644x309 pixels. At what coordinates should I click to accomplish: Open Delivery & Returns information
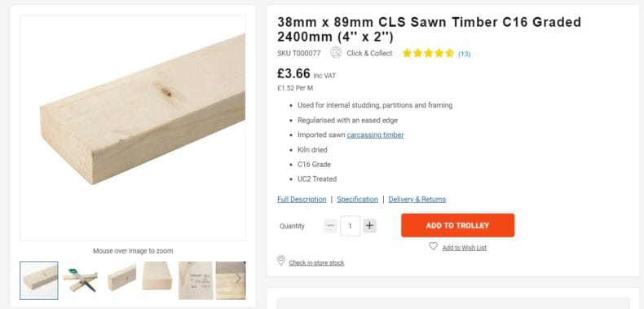point(417,199)
